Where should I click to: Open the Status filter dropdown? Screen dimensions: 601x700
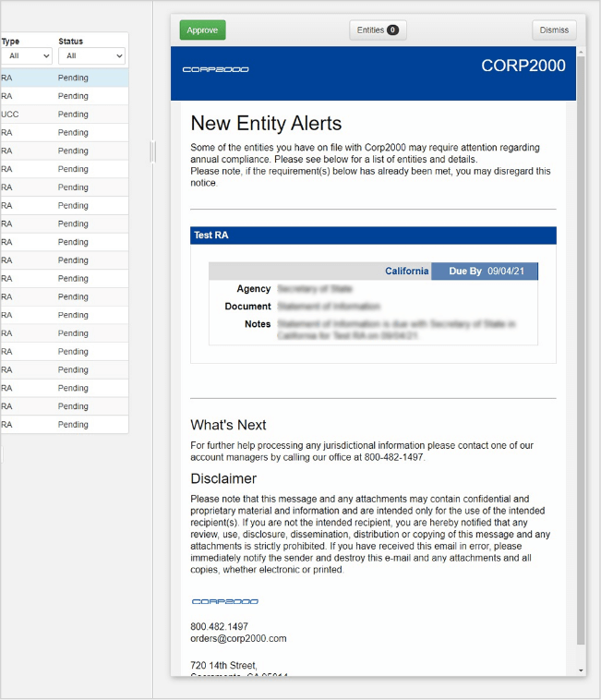tap(91, 55)
